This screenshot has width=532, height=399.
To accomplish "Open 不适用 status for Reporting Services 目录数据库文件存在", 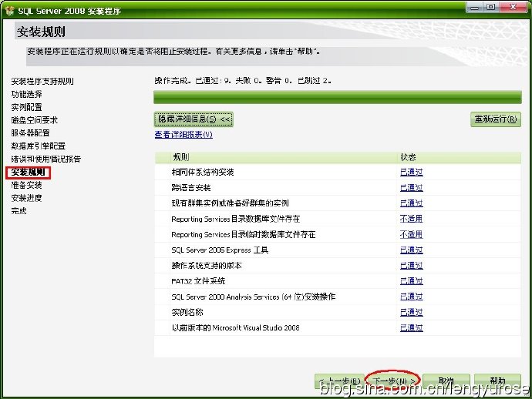I will point(411,219).
